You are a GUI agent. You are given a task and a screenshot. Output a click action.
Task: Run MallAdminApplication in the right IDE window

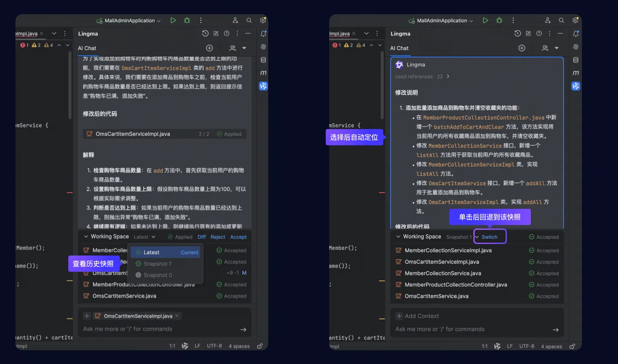point(485,20)
